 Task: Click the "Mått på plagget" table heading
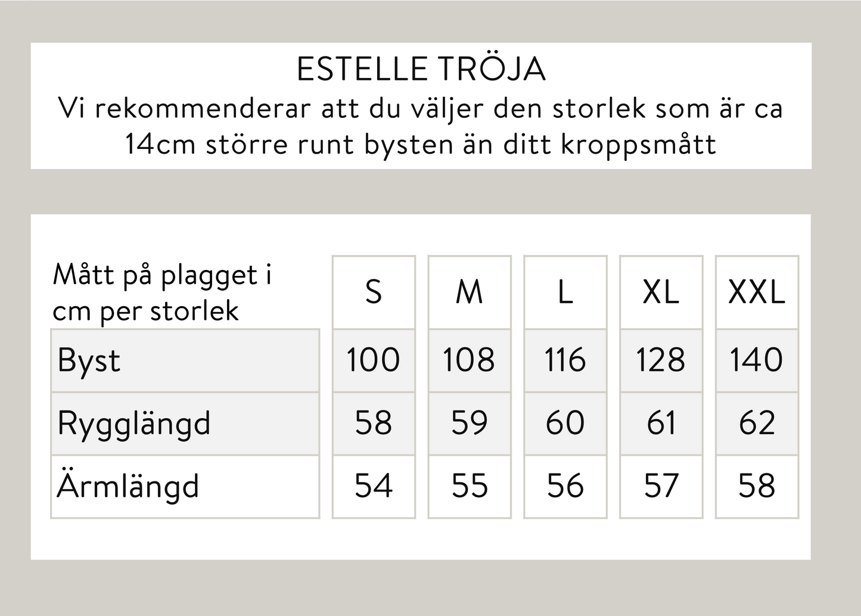point(162,293)
